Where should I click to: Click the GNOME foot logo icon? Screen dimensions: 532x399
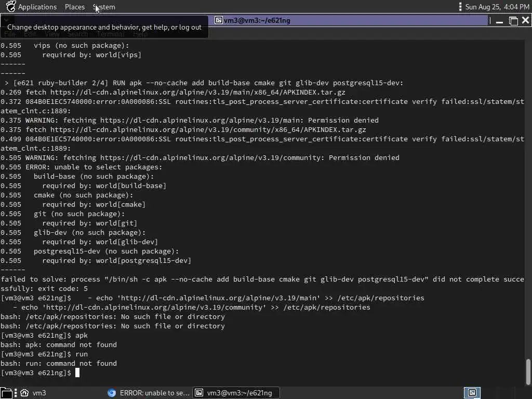point(11,6)
